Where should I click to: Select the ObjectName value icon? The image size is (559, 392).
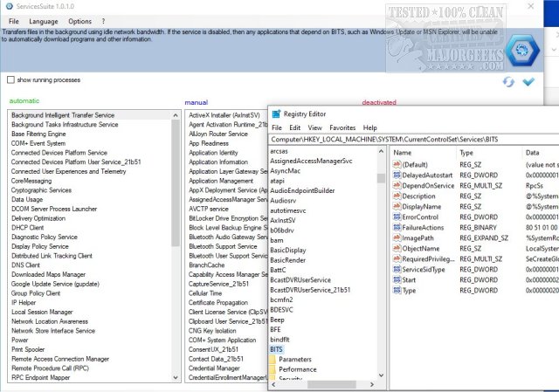[x=397, y=249]
